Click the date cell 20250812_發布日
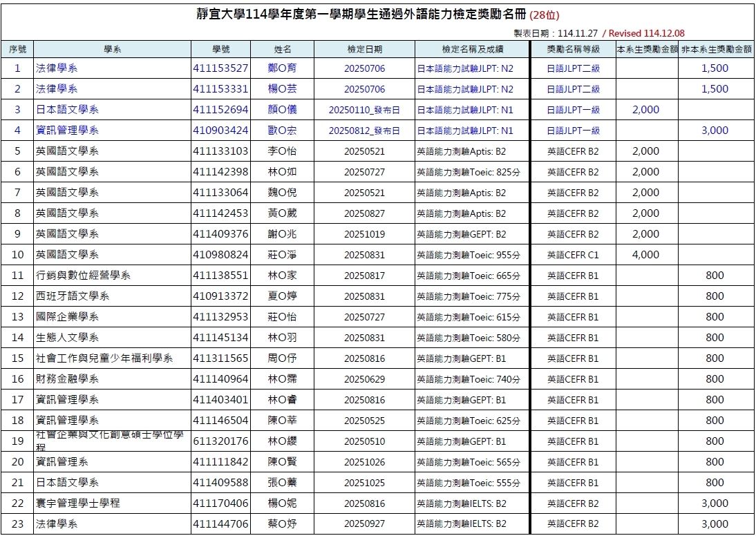This screenshot has width=756, height=538. coord(364,131)
